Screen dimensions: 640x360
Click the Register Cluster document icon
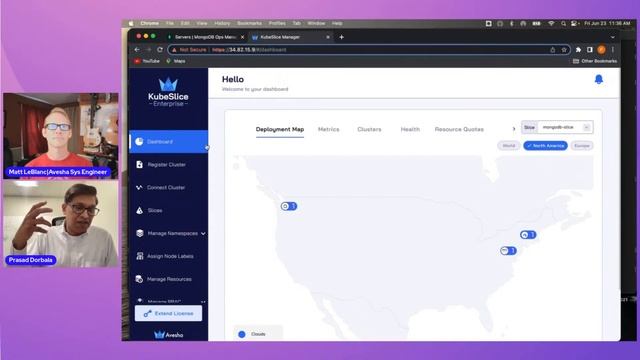pyautogui.click(x=140, y=164)
